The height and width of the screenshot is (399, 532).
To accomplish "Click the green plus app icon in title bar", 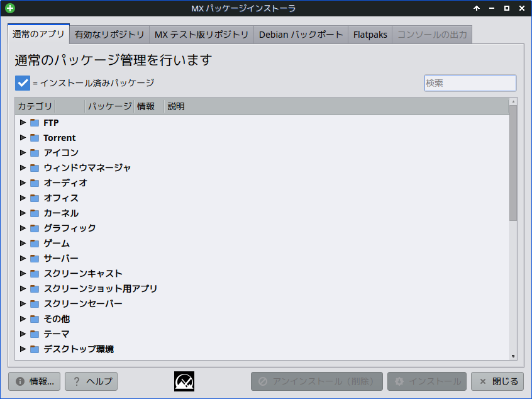I will [x=10, y=8].
